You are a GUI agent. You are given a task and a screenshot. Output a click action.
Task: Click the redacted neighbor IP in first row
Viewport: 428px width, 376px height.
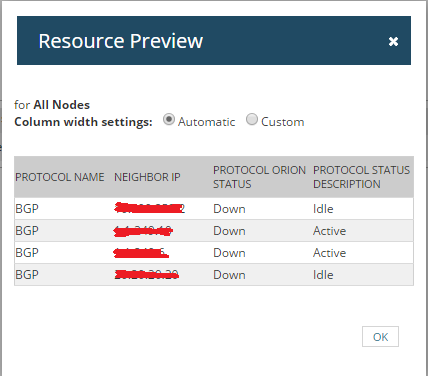[149, 208]
